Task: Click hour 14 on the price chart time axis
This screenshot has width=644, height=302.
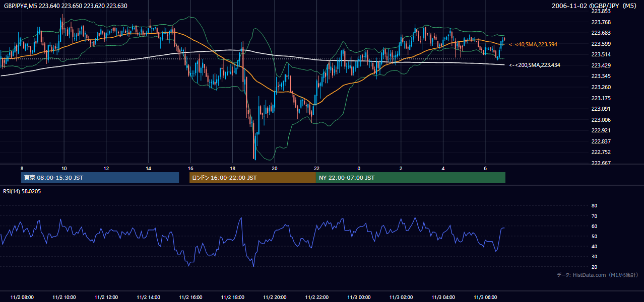Action: pyautogui.click(x=148, y=168)
